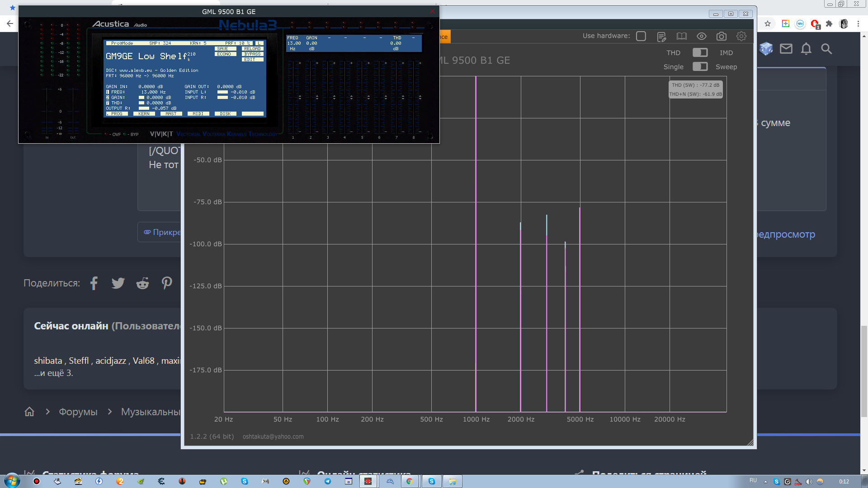Click the forum search magnifier icon

coord(826,49)
